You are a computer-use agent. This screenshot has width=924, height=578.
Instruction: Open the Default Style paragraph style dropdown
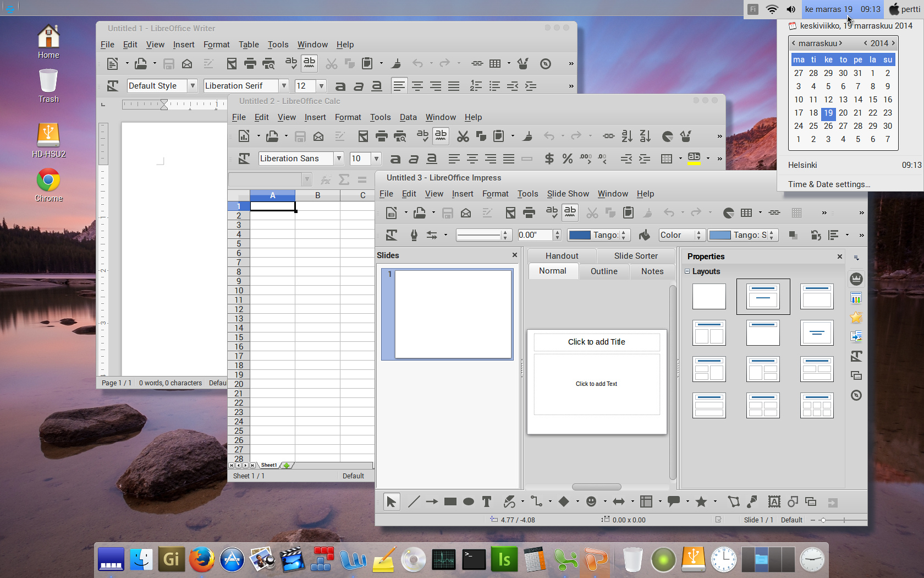(193, 86)
